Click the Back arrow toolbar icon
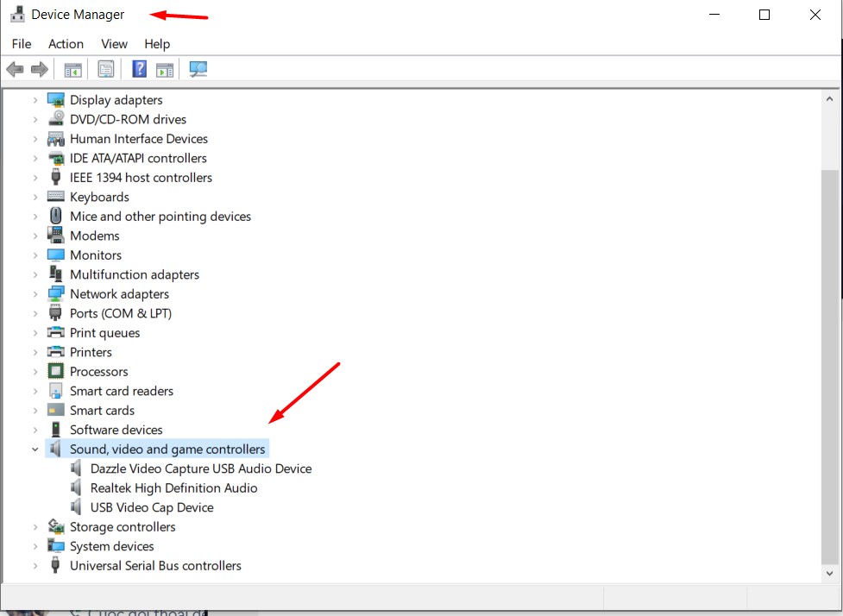The width and height of the screenshot is (843, 616). 15,69
